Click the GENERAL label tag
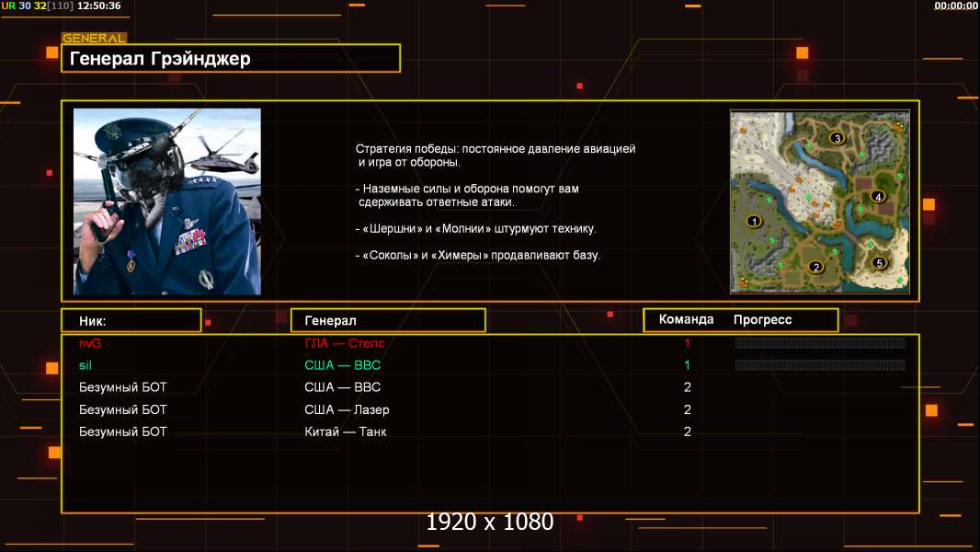The image size is (980, 552). pos(95,38)
